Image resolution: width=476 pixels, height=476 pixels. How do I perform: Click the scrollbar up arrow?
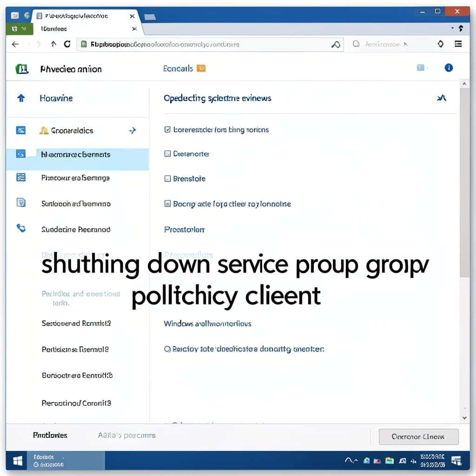464,84
